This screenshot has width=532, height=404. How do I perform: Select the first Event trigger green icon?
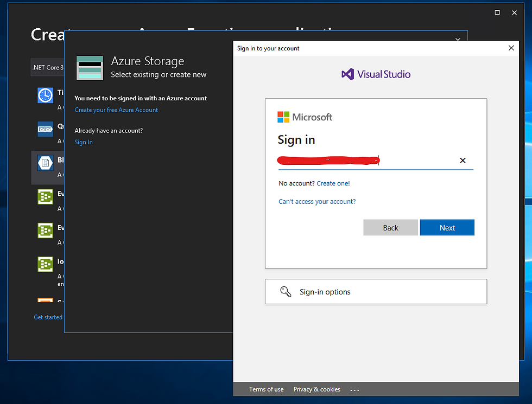coord(45,197)
